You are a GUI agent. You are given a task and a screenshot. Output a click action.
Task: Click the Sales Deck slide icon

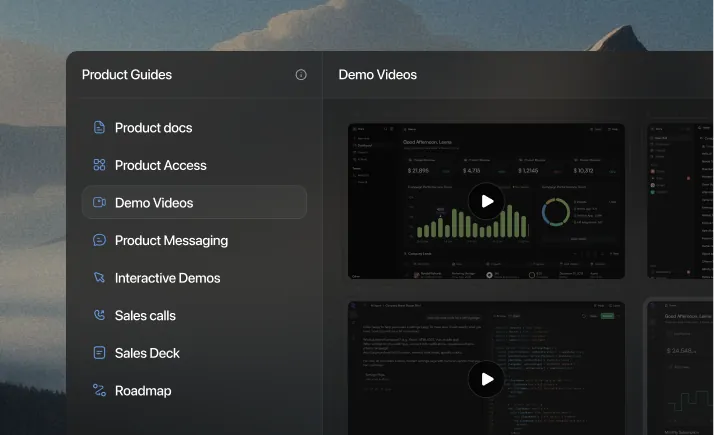click(x=99, y=353)
